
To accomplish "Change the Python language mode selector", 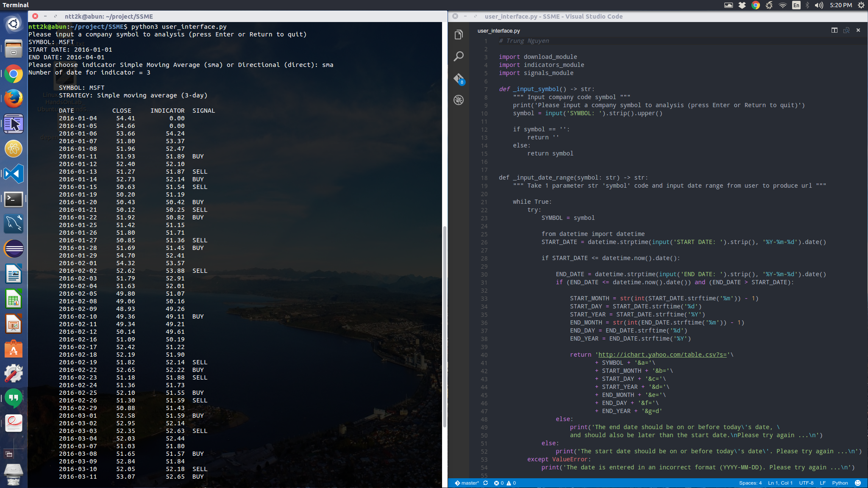I will click(x=840, y=483).
